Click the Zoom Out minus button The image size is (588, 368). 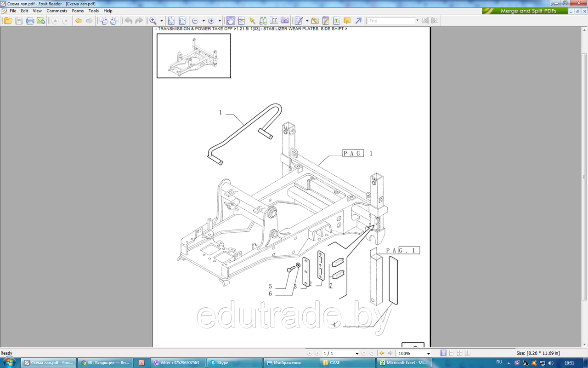pos(195,21)
